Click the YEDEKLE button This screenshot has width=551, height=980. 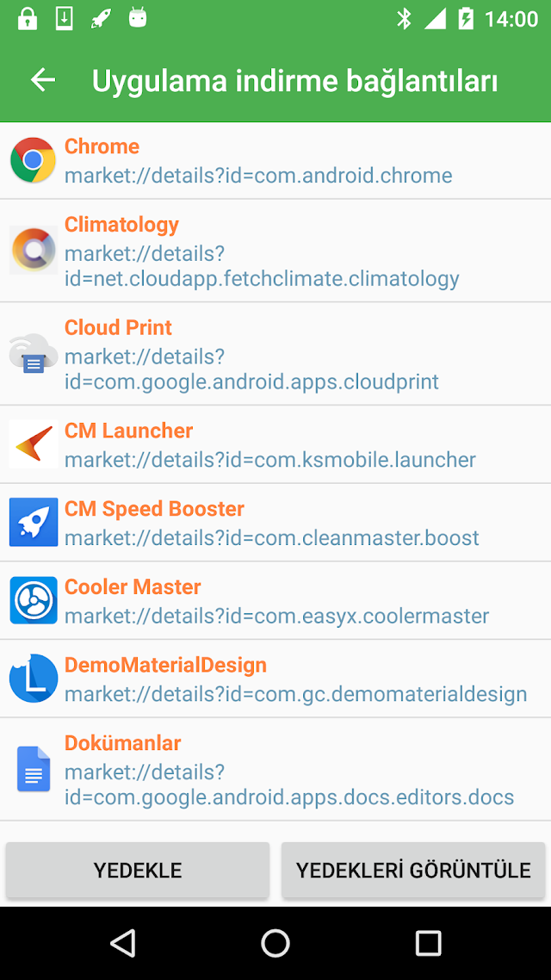tap(138, 870)
